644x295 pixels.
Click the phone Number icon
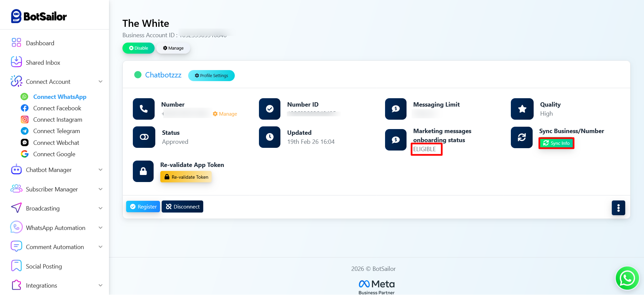point(144,109)
